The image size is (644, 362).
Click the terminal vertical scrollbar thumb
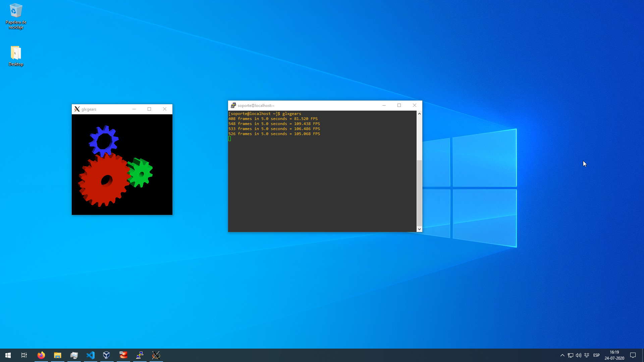point(419,193)
